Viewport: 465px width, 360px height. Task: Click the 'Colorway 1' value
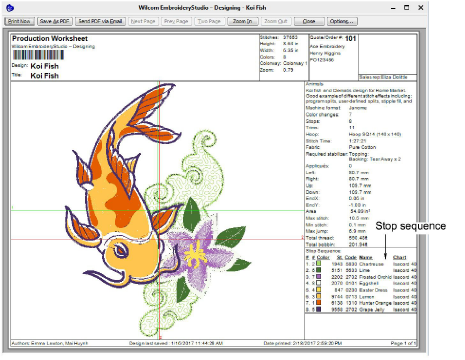point(295,63)
